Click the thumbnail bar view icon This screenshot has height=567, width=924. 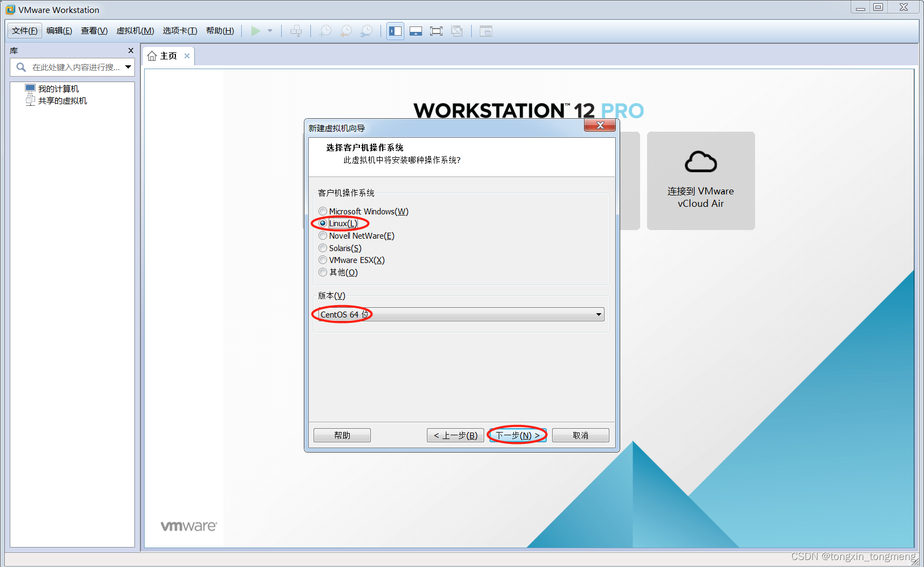tap(416, 31)
